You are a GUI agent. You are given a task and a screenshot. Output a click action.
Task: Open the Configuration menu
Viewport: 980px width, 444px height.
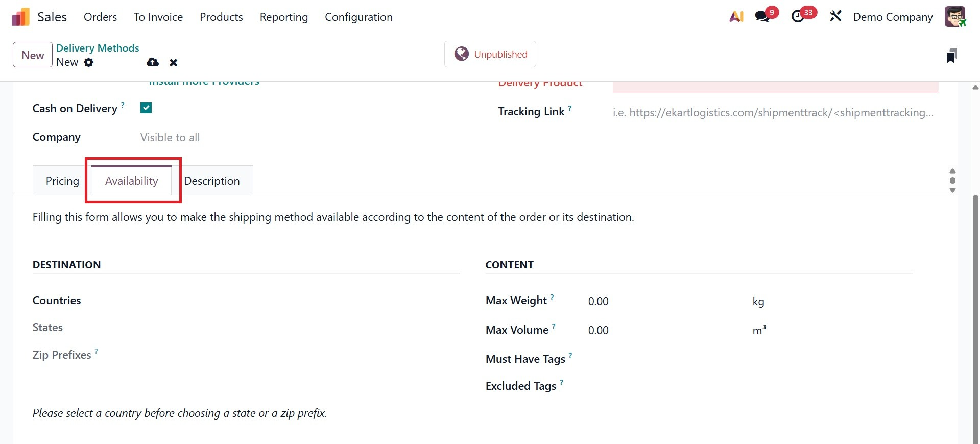(358, 17)
